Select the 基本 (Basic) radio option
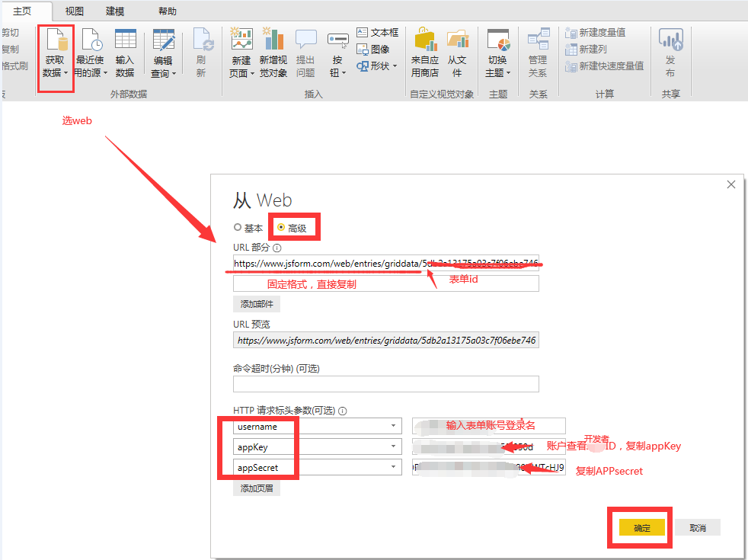Viewport: 748px width, 560px height. click(x=238, y=228)
